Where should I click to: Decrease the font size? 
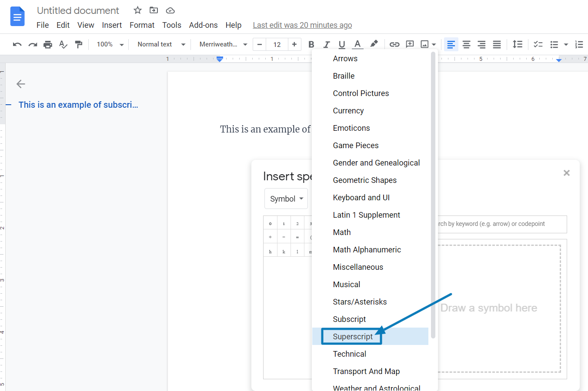tap(260, 44)
